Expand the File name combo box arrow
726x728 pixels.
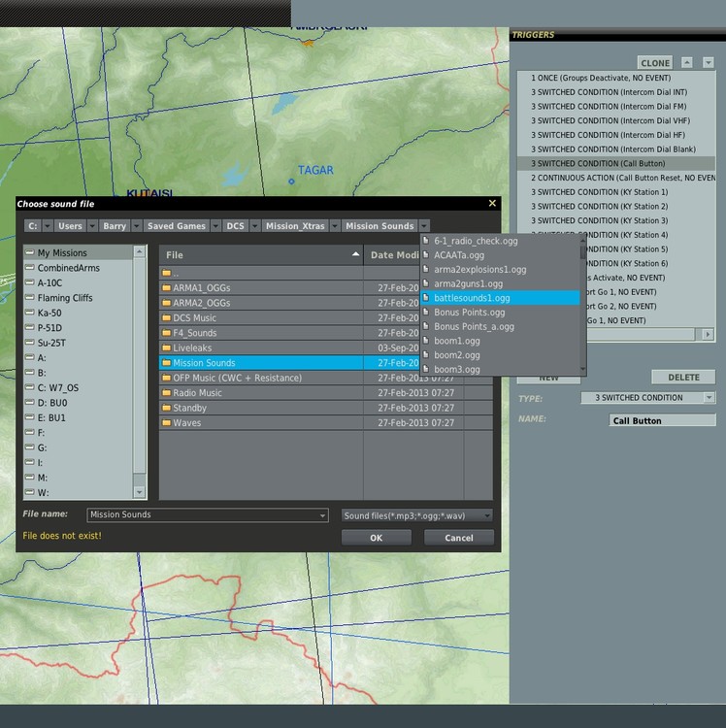tap(322, 515)
